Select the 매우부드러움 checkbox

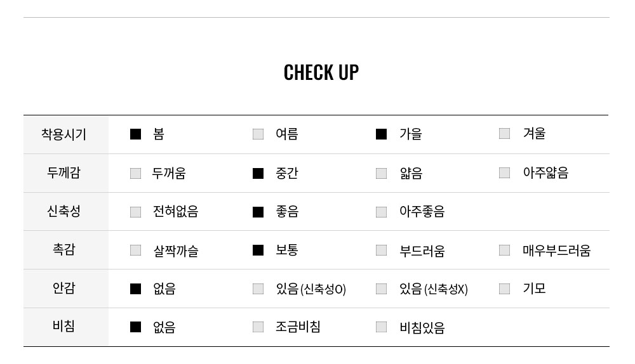504,250
